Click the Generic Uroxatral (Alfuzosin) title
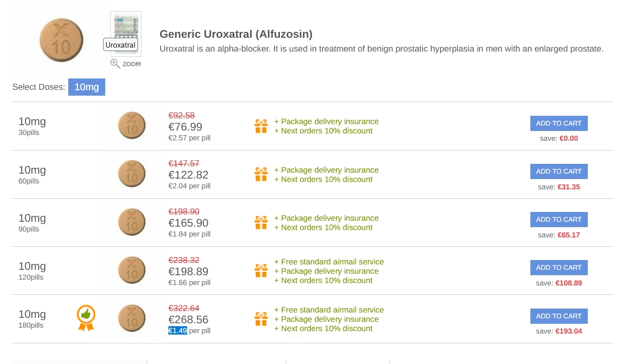Viewport: 631px width, 364px height. click(236, 34)
